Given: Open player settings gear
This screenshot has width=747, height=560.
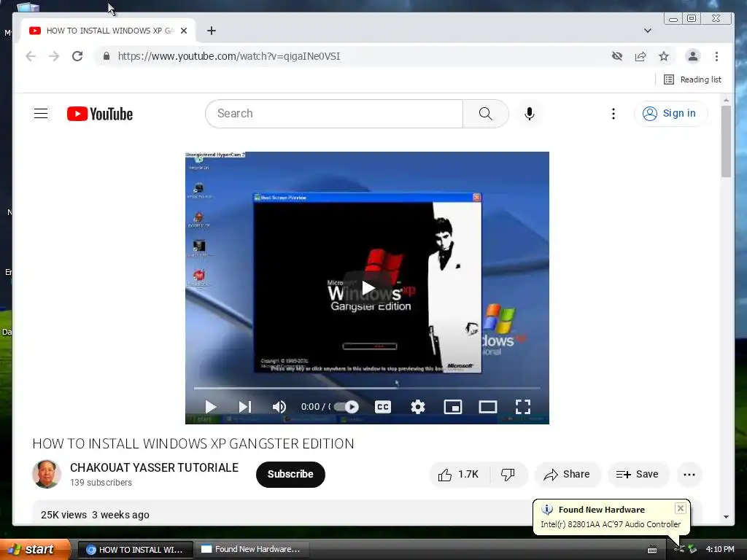Looking at the screenshot, I should (418, 407).
